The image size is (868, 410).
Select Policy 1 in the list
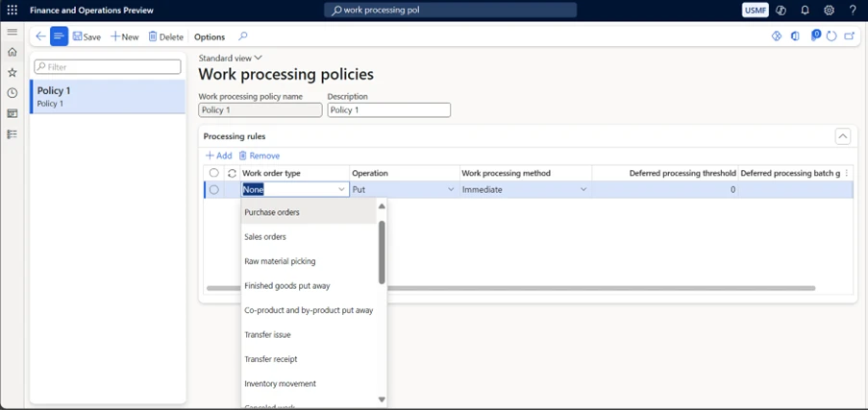[108, 96]
